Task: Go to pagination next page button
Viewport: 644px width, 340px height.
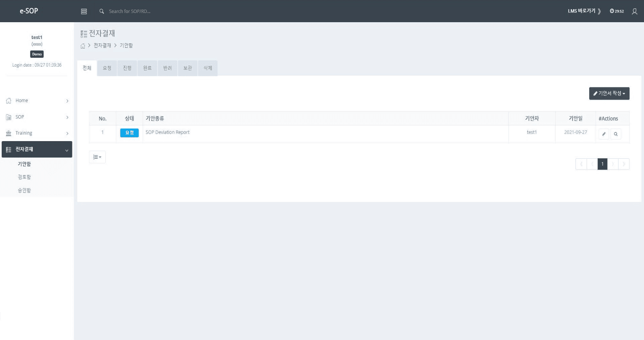Action: tap(613, 164)
